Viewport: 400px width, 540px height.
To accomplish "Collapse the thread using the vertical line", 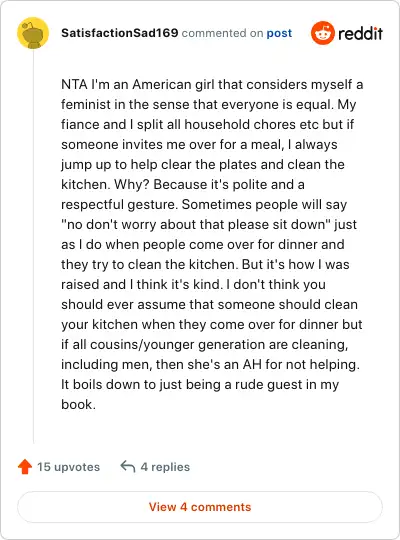I will tap(33, 246).
